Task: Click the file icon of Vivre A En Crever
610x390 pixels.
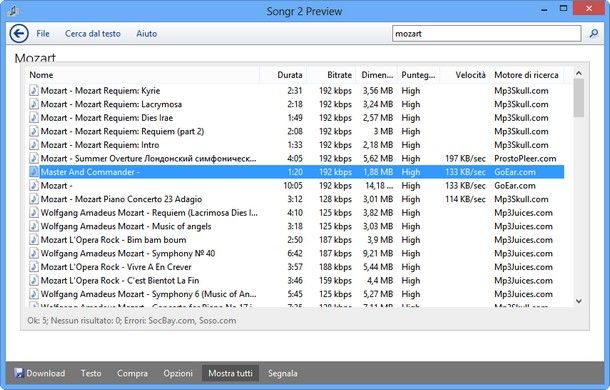Action: point(34,267)
